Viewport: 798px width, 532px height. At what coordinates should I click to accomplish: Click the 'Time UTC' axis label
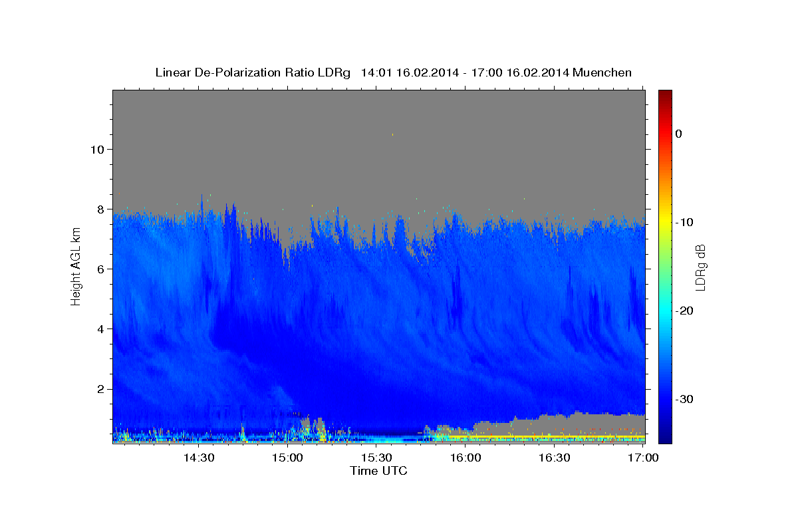378,471
